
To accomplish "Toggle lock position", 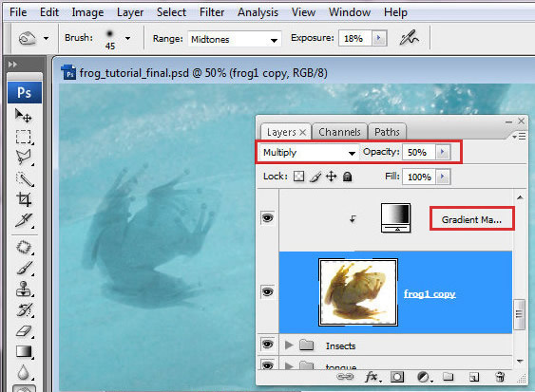I will click(332, 177).
